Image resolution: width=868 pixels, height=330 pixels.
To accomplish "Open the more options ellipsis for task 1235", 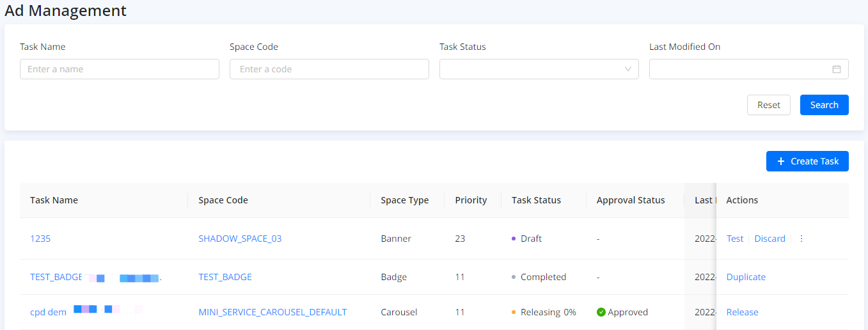I will click(801, 239).
